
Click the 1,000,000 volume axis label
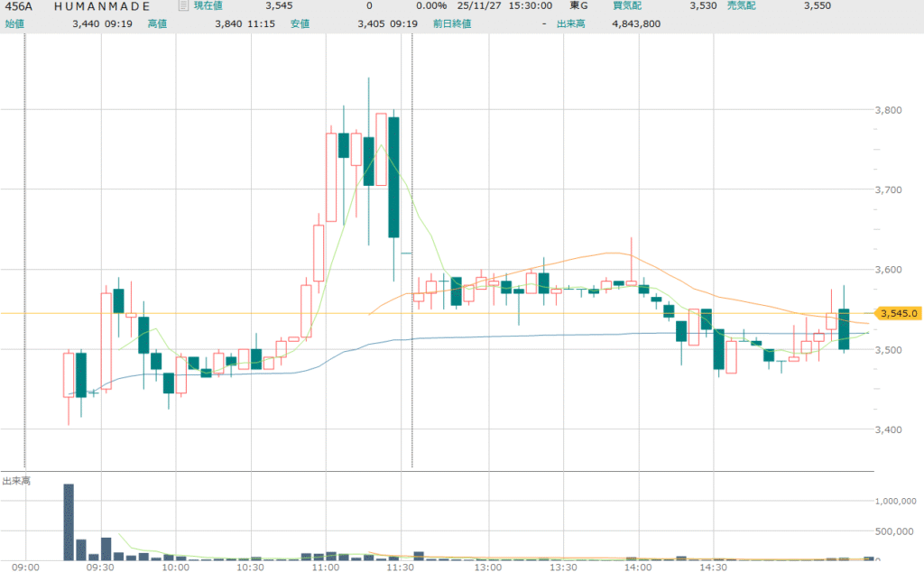[897, 501]
